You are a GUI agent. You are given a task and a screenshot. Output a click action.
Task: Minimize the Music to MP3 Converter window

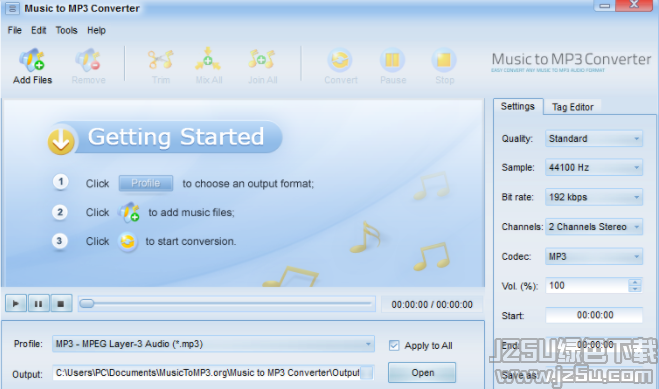604,5
